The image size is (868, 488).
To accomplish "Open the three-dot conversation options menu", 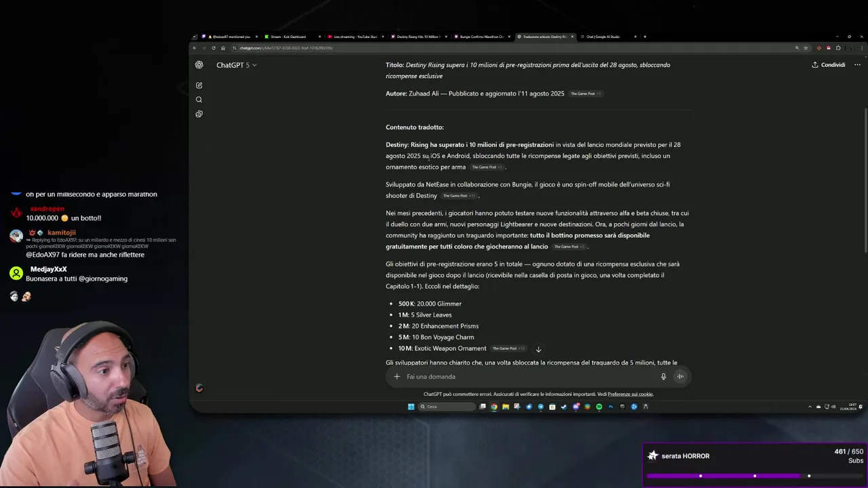I will pyautogui.click(x=857, y=65).
